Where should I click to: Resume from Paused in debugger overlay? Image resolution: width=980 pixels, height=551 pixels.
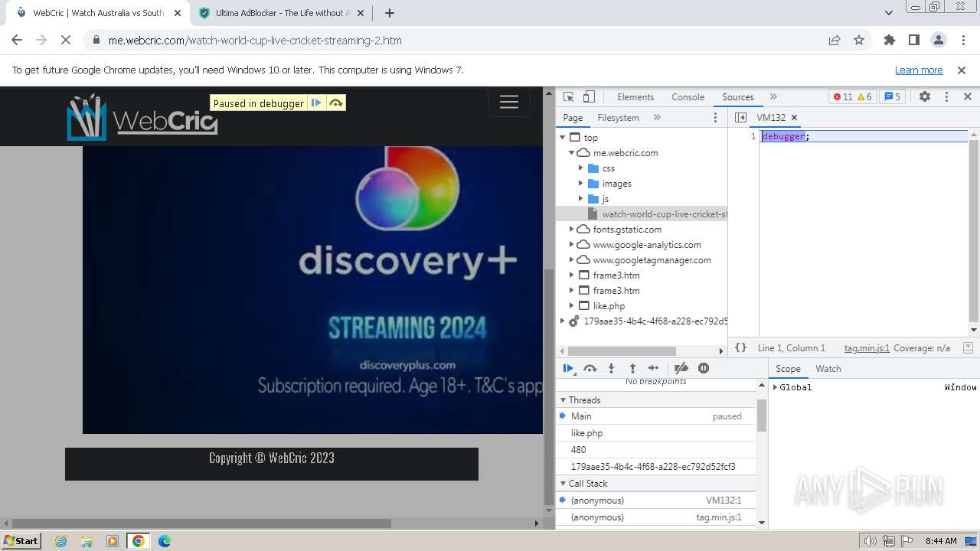(316, 103)
